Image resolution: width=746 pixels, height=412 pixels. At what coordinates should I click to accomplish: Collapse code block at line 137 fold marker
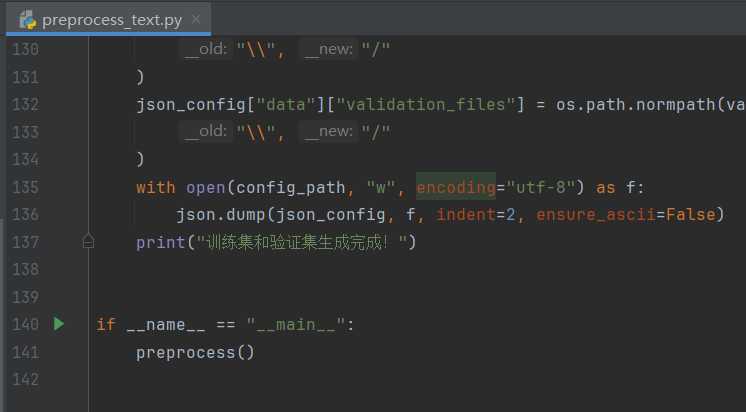click(x=88, y=241)
